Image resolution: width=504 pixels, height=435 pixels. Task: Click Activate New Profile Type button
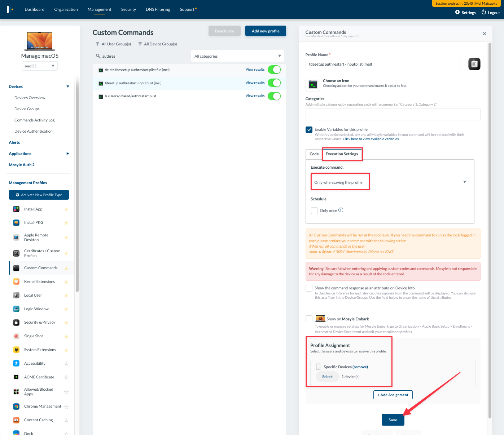pos(39,195)
